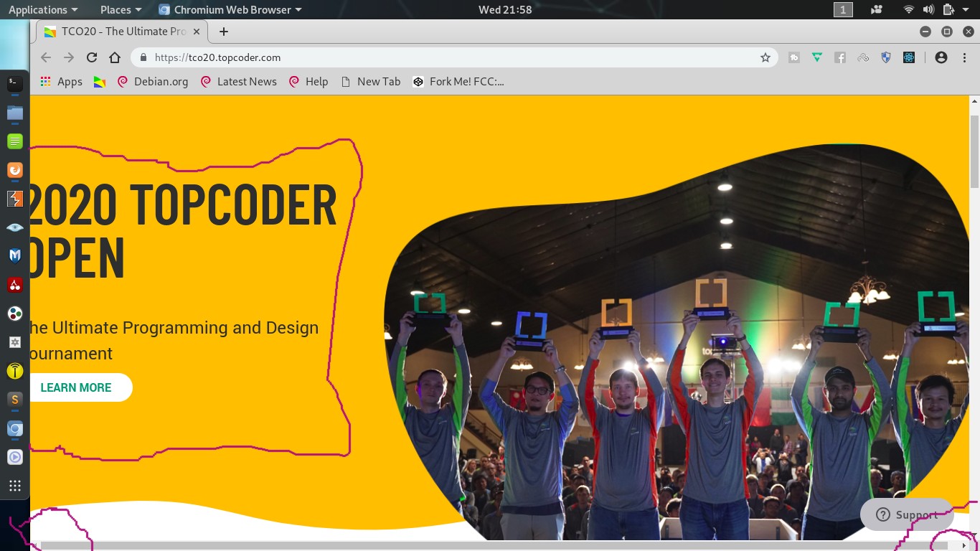
Task: Maximize the Chromium window
Action: (x=947, y=32)
